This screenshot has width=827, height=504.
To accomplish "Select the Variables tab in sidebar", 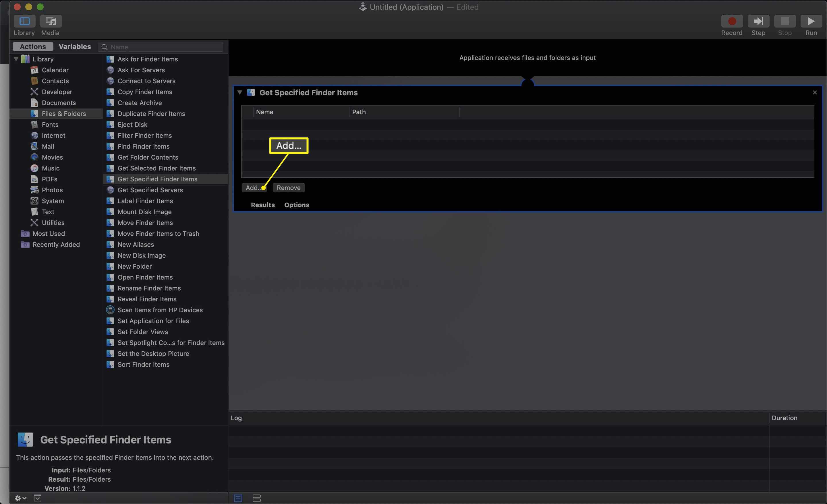I will 75,46.
